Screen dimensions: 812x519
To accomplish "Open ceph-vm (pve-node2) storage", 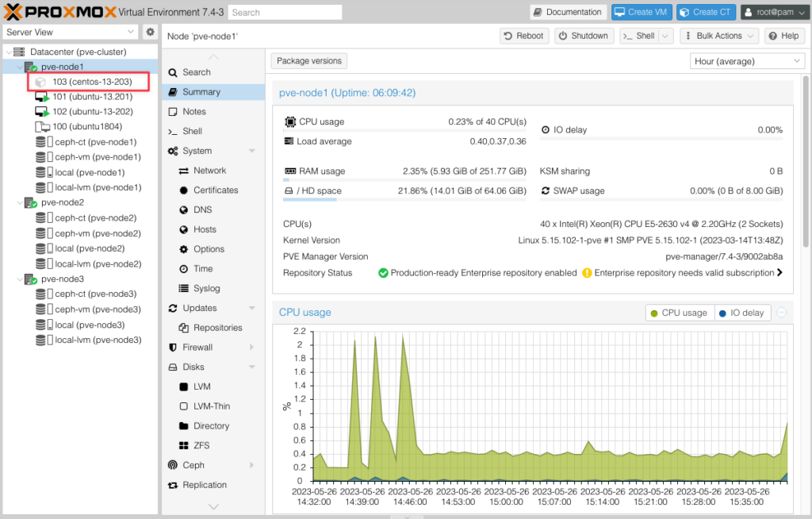I will 98,233.
